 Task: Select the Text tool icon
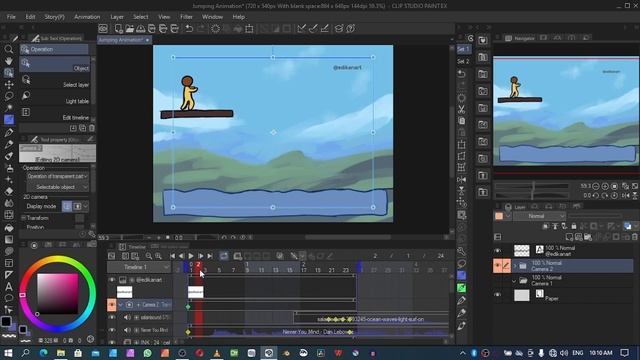point(8,286)
